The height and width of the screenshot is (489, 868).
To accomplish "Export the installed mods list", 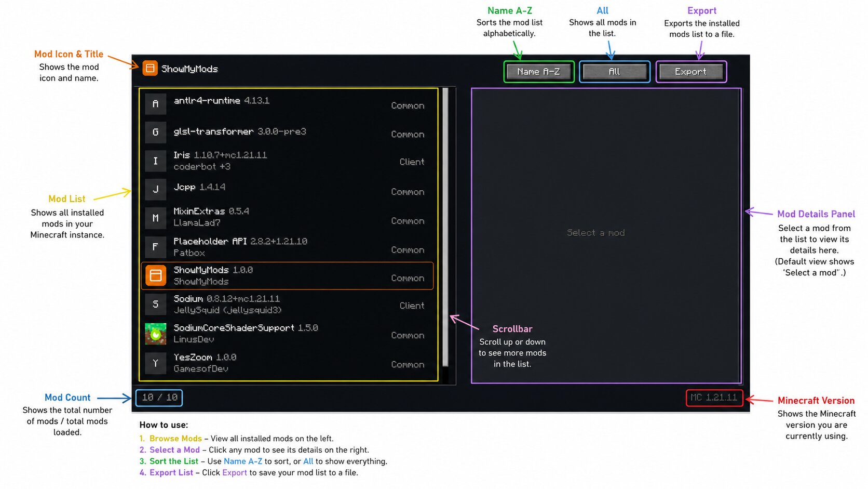I will point(690,72).
